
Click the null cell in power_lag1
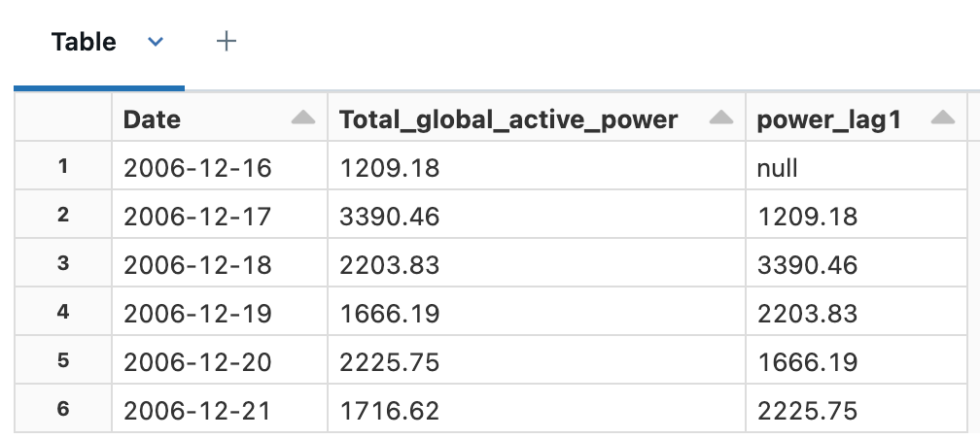point(857,167)
